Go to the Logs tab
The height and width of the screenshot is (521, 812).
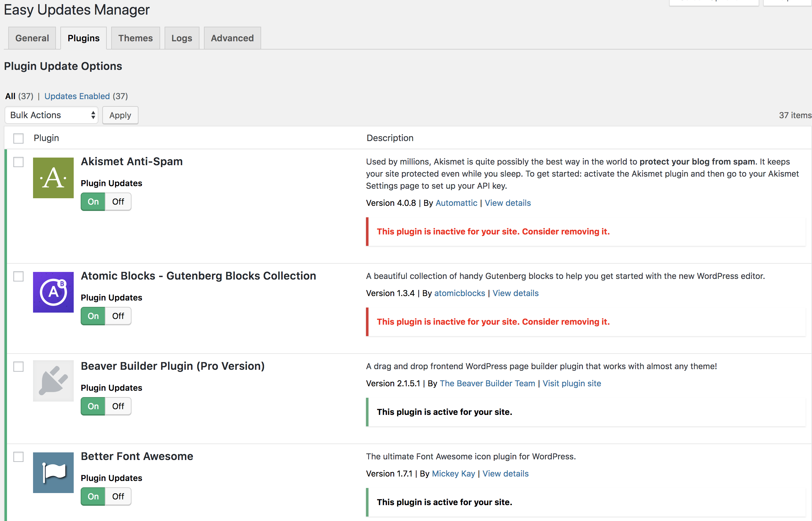tap(182, 38)
